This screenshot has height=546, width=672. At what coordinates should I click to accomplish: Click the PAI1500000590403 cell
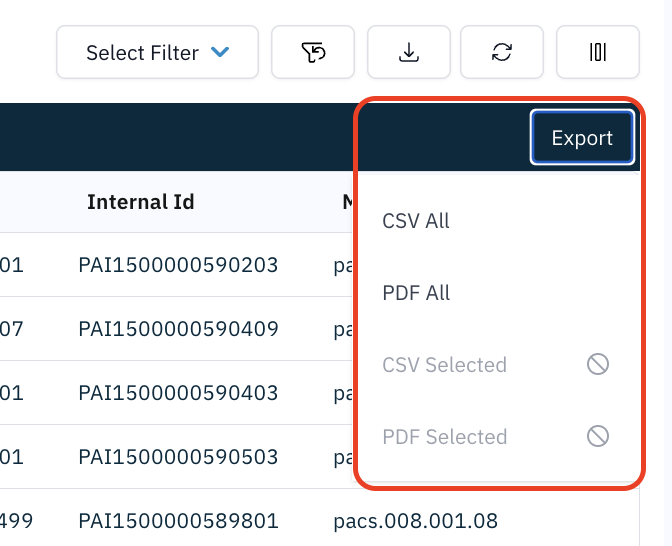tap(178, 393)
